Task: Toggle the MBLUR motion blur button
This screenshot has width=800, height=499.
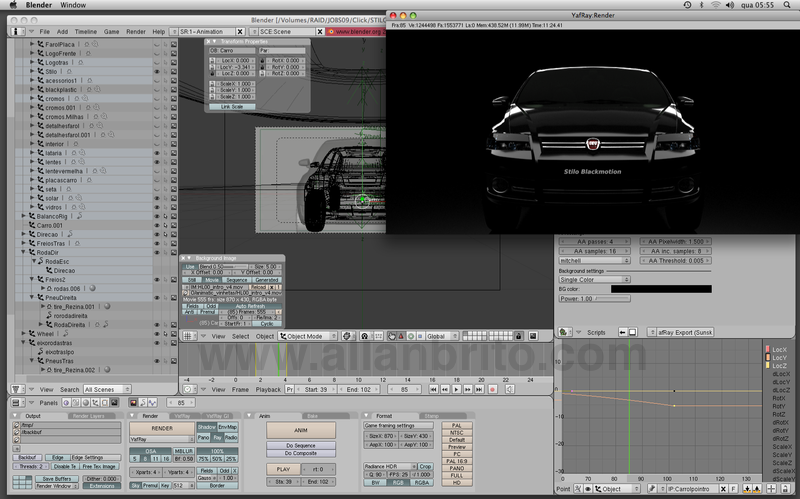Action: point(184,451)
